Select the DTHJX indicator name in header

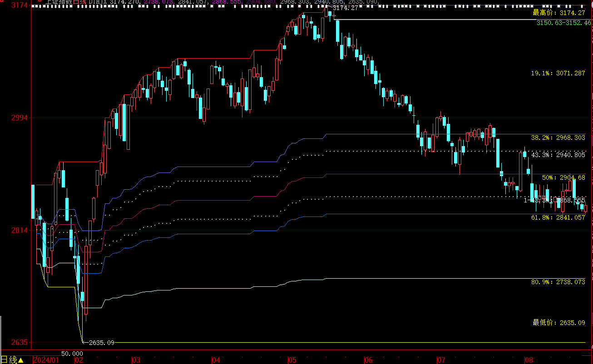coord(98,2)
